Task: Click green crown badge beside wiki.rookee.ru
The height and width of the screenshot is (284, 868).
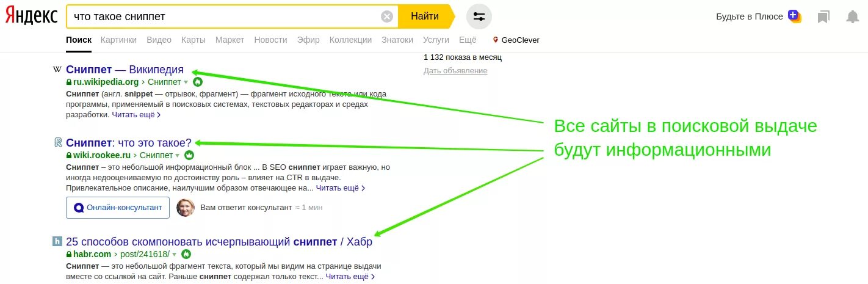Action: pos(189,155)
